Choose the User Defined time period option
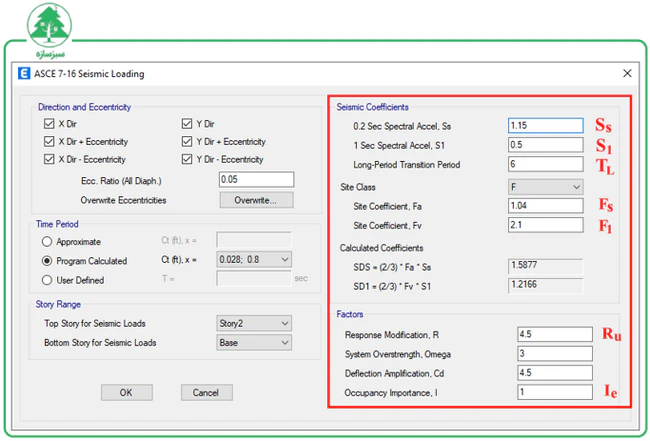The image size is (650, 441). click(47, 280)
